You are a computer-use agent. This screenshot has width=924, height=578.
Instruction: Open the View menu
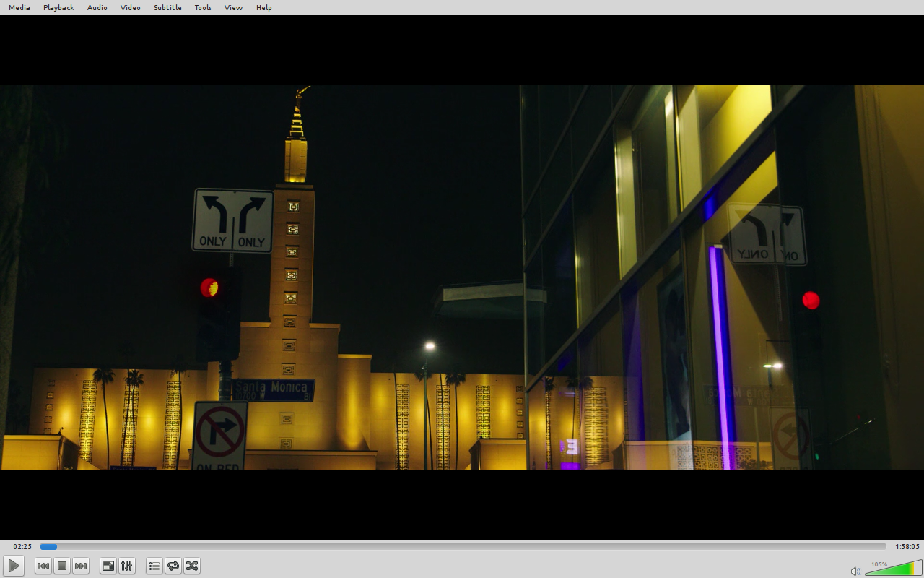click(x=233, y=7)
